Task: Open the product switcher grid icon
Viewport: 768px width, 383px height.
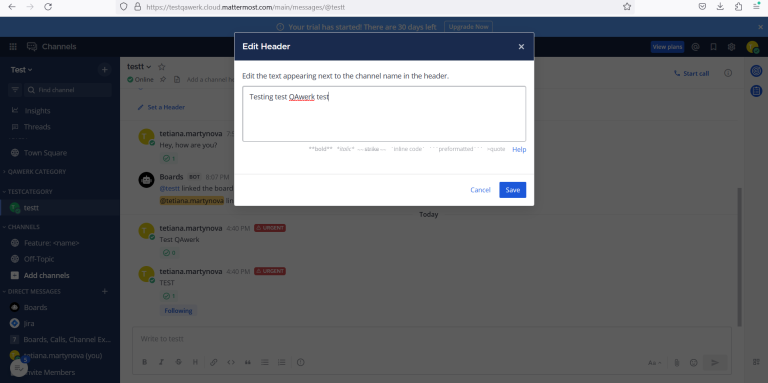Action: pyautogui.click(x=13, y=47)
